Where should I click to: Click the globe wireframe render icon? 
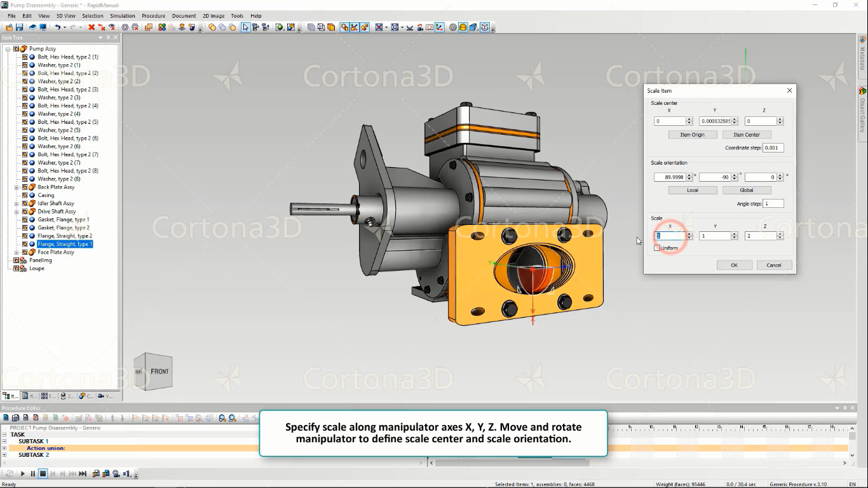453,27
